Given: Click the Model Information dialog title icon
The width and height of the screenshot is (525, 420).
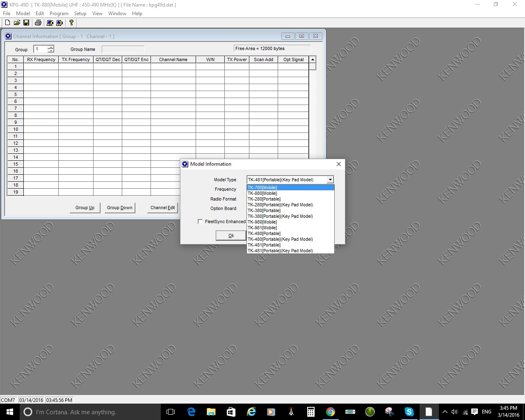Looking at the screenshot, I should click(185, 164).
